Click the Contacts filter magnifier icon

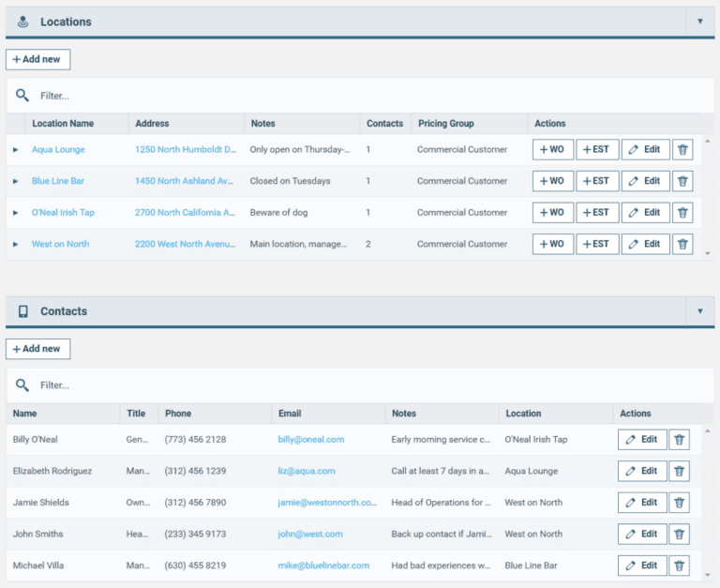click(x=22, y=385)
